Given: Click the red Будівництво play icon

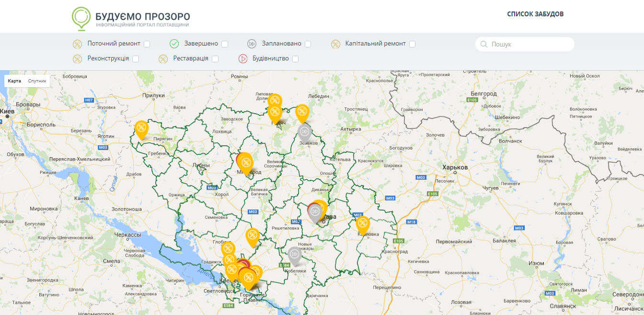Looking at the screenshot, I should click(243, 59).
